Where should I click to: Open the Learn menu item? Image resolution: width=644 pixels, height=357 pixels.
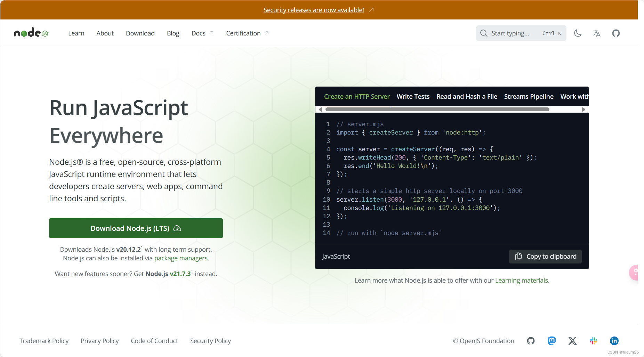pos(76,33)
